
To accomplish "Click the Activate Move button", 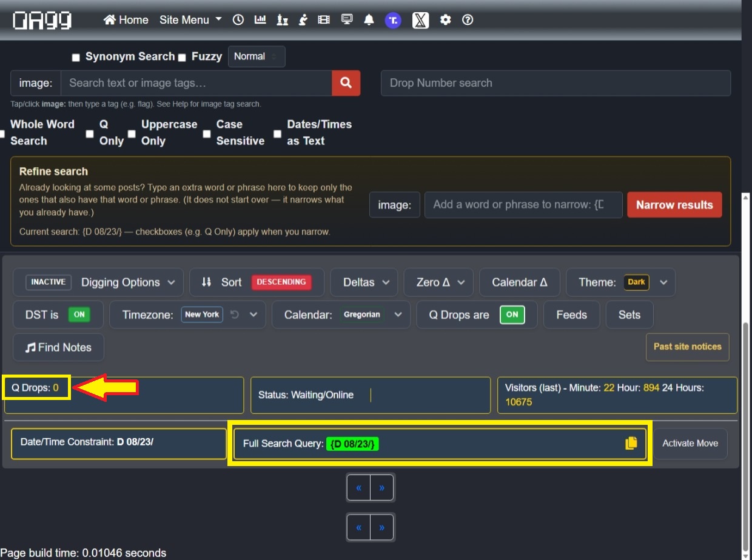I will (x=690, y=444).
